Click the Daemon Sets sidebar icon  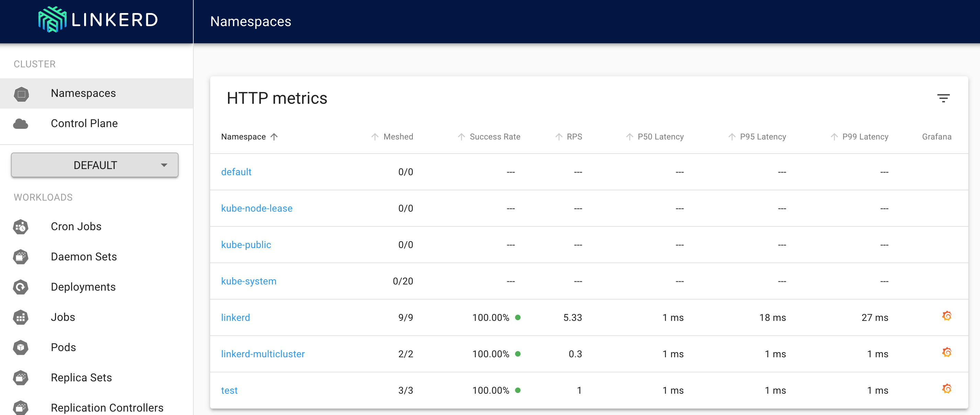[x=21, y=257]
